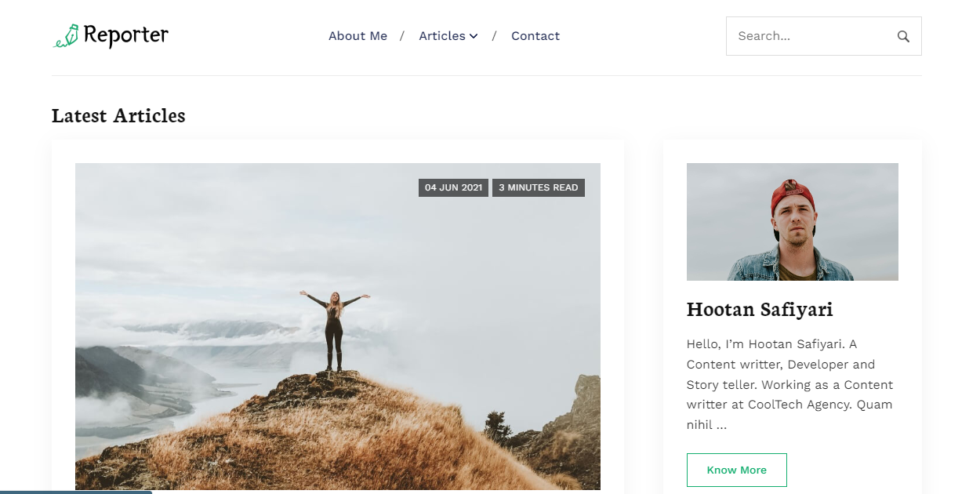Click the slash between Articles and Contact
Screen dimensions: 980x494
click(x=494, y=36)
